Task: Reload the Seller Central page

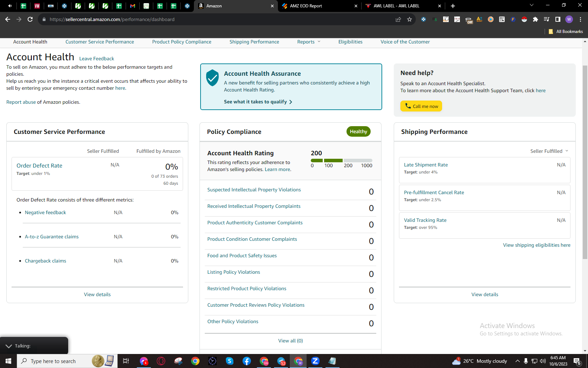Action: (x=30, y=19)
